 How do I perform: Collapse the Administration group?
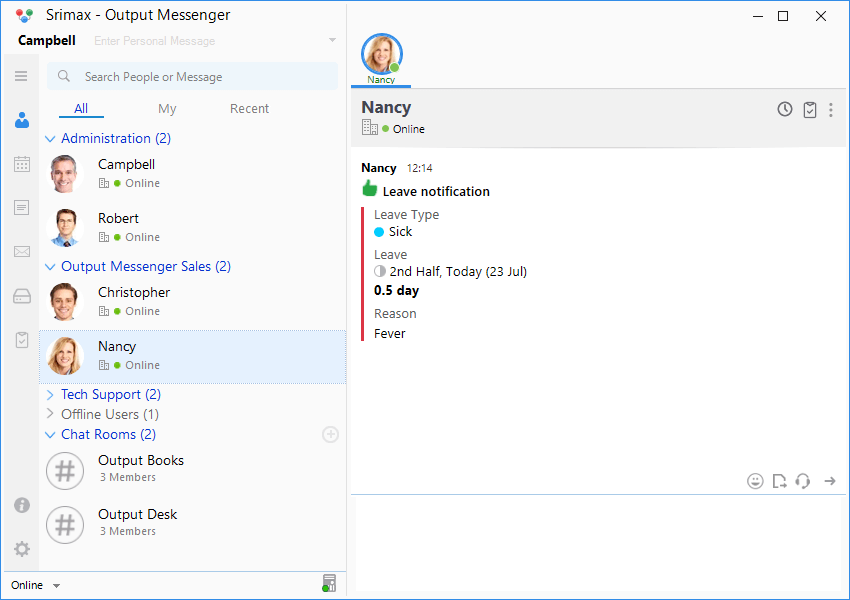tap(50, 139)
